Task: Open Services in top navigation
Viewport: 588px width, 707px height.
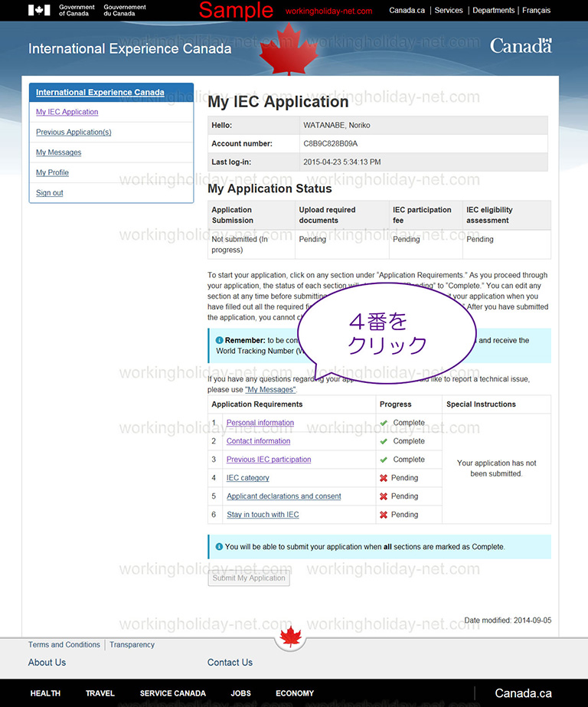Action: pos(449,11)
